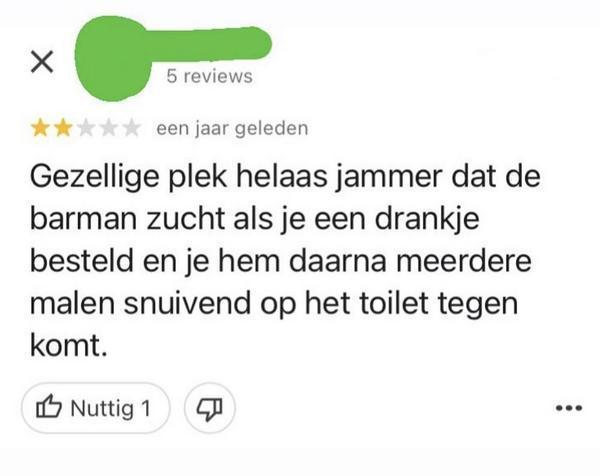Click the fifth grey star
The height and width of the screenshot is (476, 600).
132,128
